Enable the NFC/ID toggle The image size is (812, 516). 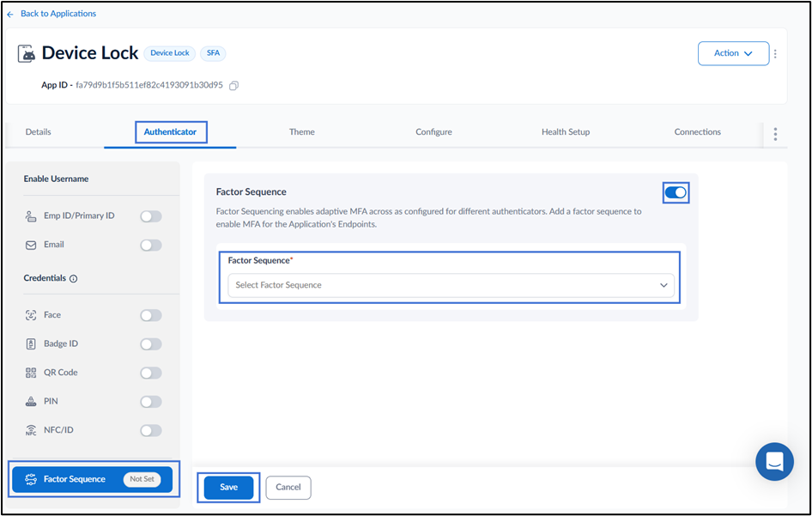(x=151, y=430)
